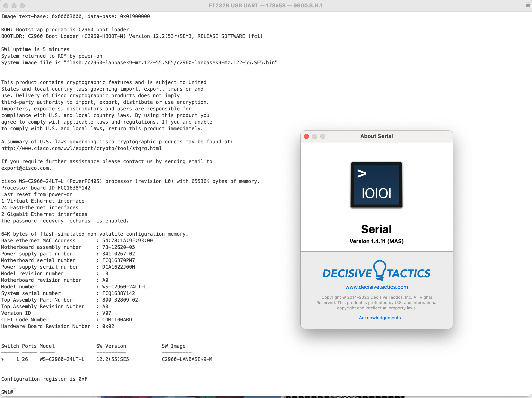Click the bold Serial app name heading
The width and height of the screenshot is (532, 398).
[376, 229]
